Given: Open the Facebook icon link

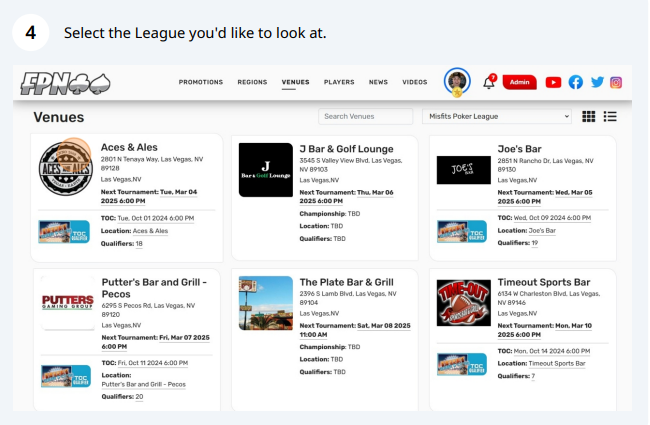Looking at the screenshot, I should [x=575, y=83].
